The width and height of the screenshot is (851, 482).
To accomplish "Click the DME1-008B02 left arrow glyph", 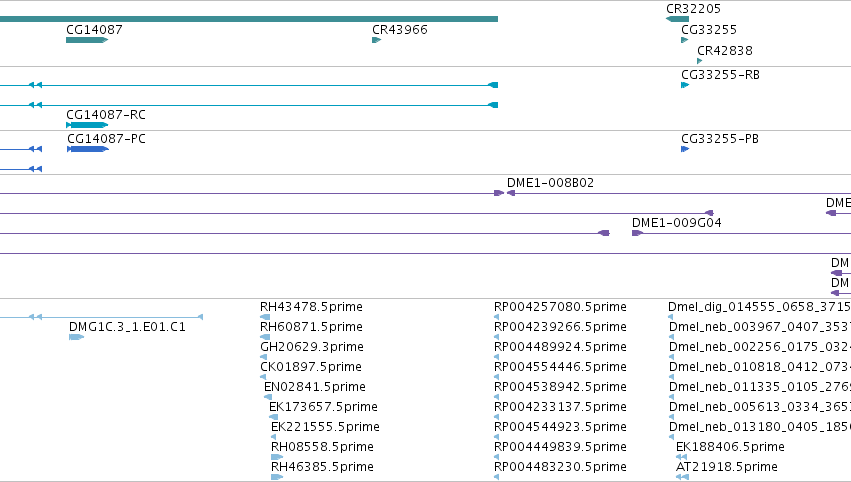I will [x=511, y=193].
